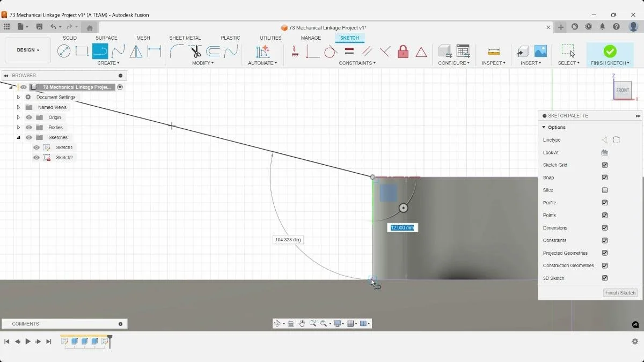Jump to the end of the timeline

(x=49, y=342)
